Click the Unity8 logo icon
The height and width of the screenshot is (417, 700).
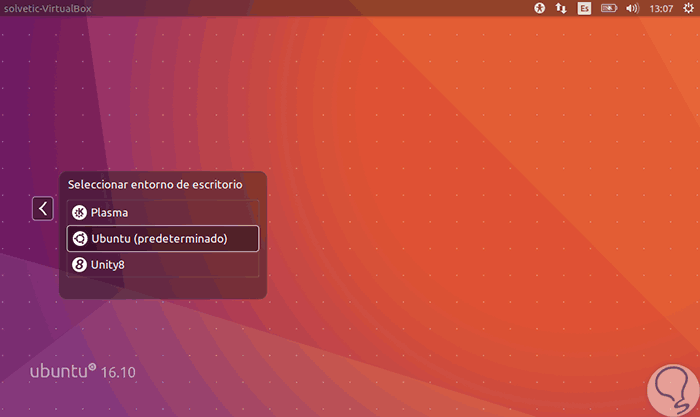tap(79, 264)
